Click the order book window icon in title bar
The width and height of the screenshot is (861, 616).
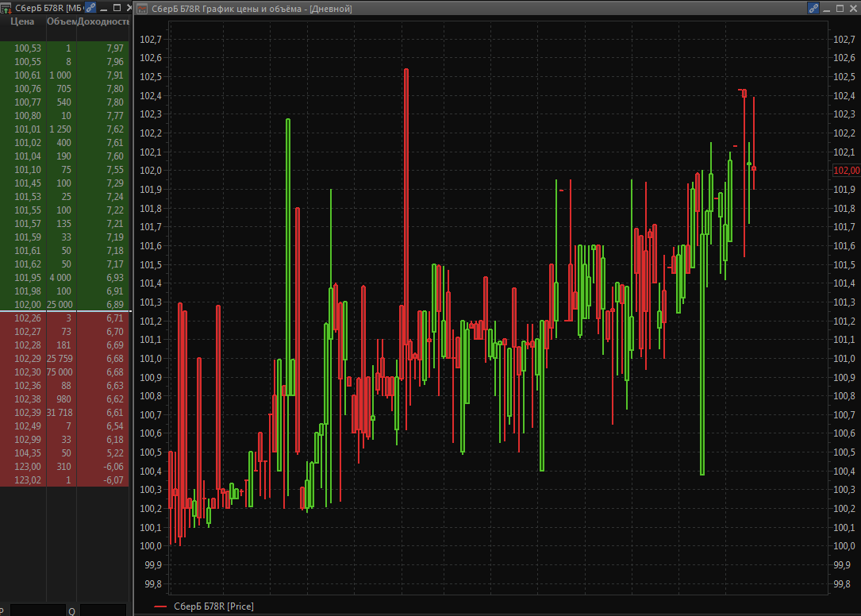tap(6, 8)
